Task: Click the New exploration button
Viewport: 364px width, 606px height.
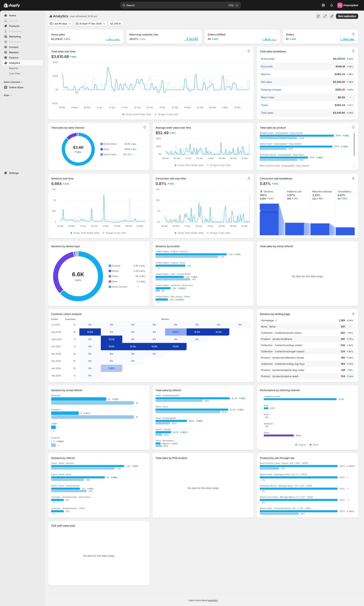Action: [346, 16]
